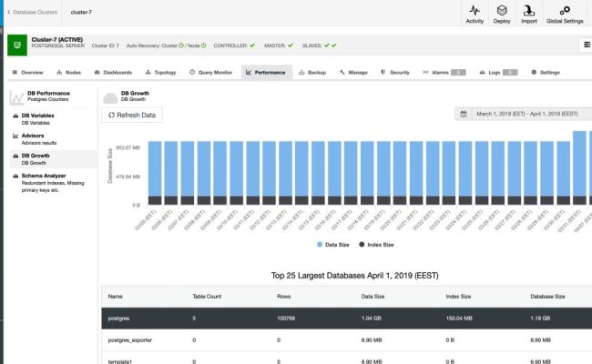
Task: Click the Nodes tab icon
Action: click(59, 72)
